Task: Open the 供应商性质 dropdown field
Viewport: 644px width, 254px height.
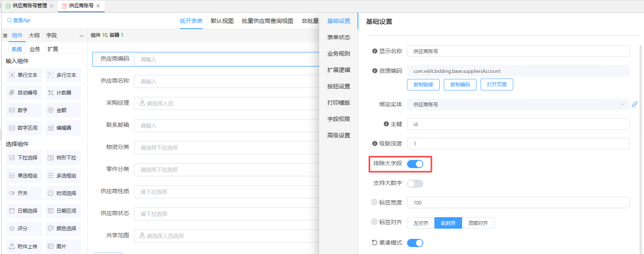Action: [227, 192]
